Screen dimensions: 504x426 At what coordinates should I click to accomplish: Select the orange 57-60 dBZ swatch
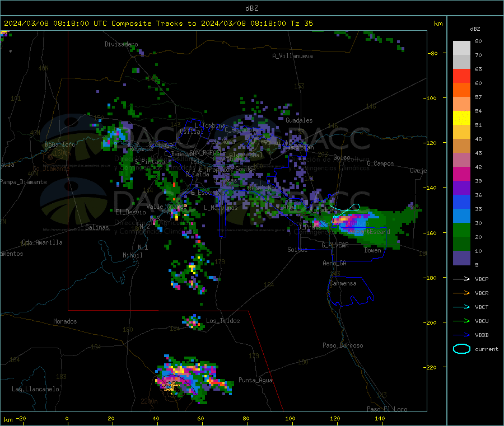point(461,90)
